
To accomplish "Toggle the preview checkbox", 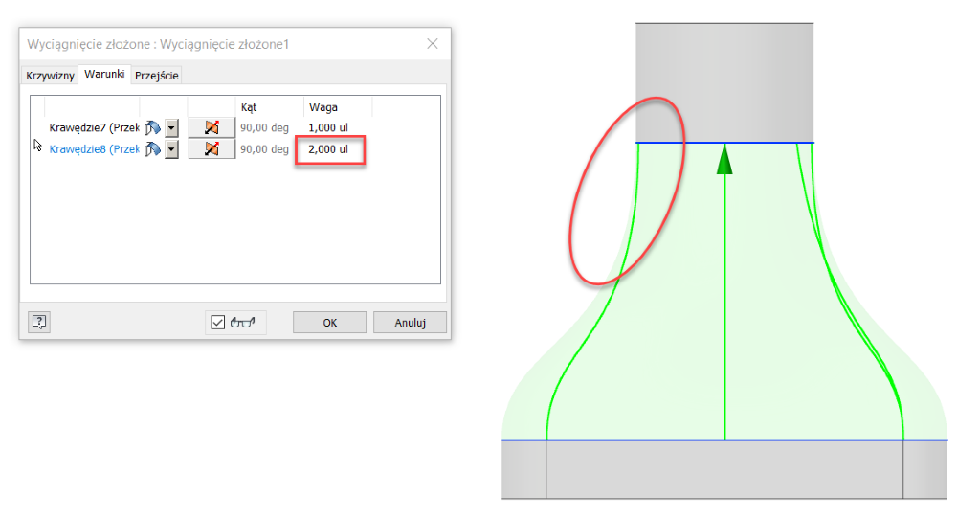I will 218,323.
